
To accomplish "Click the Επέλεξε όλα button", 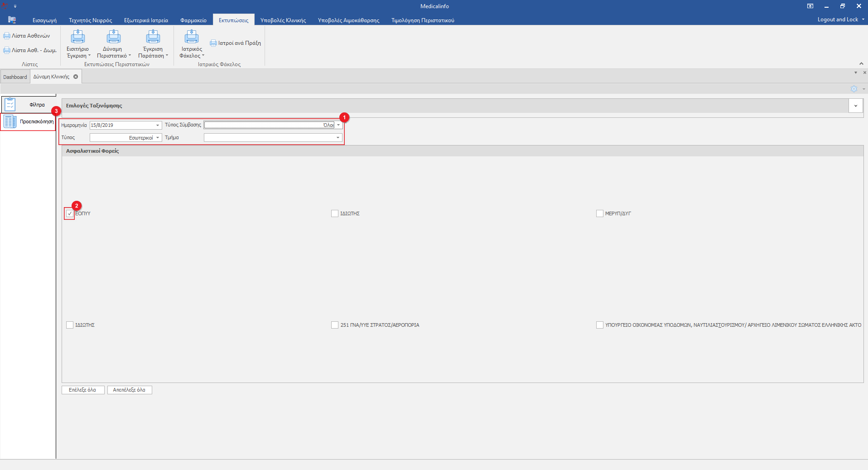I will point(83,390).
